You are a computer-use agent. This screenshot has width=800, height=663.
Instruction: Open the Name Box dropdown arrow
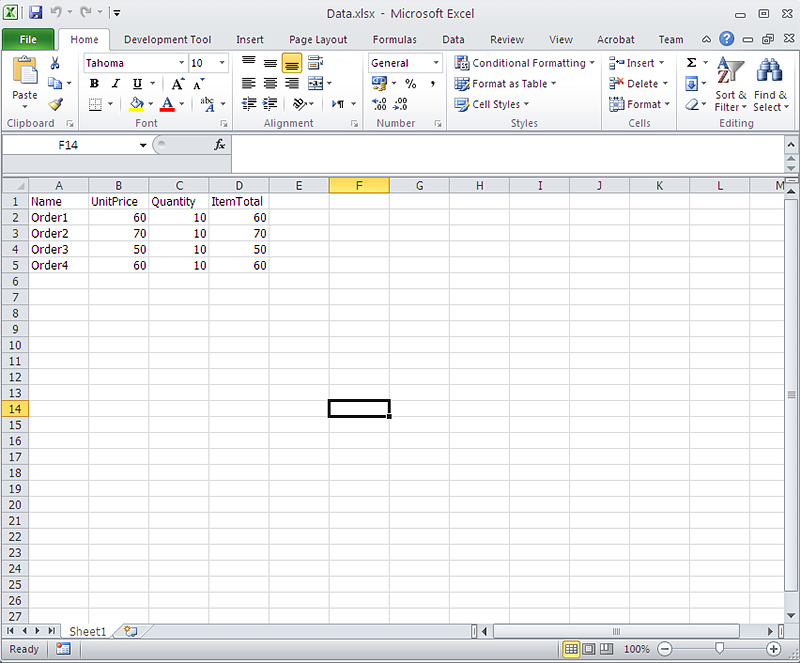[x=143, y=145]
